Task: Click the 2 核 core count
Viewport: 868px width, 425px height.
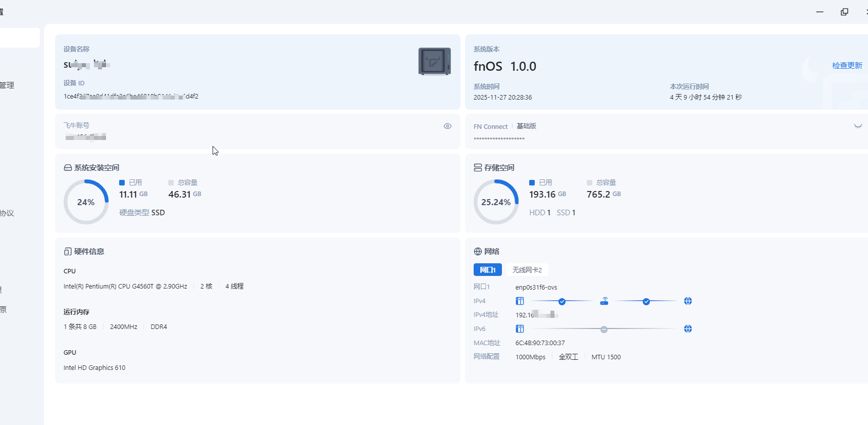Action: tap(206, 287)
